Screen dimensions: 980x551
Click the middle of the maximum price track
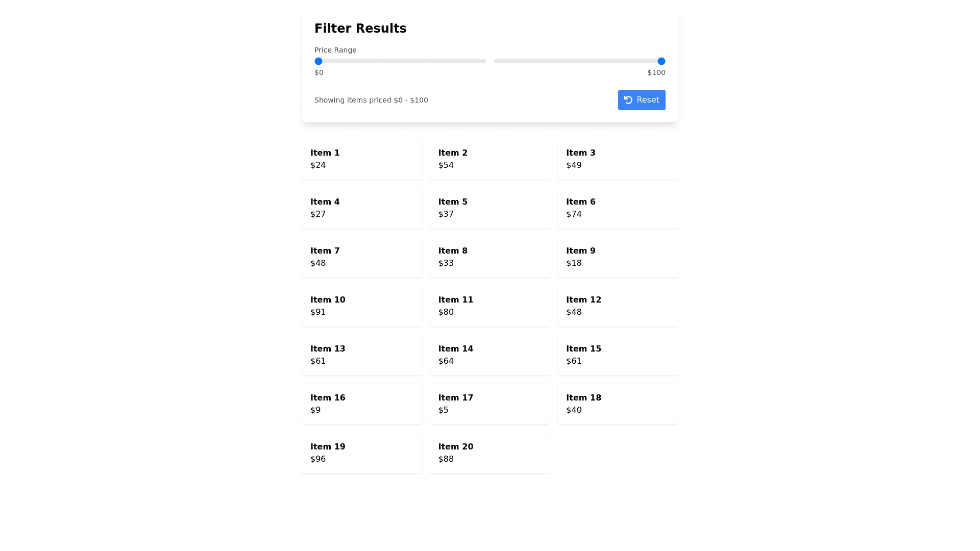click(x=579, y=61)
